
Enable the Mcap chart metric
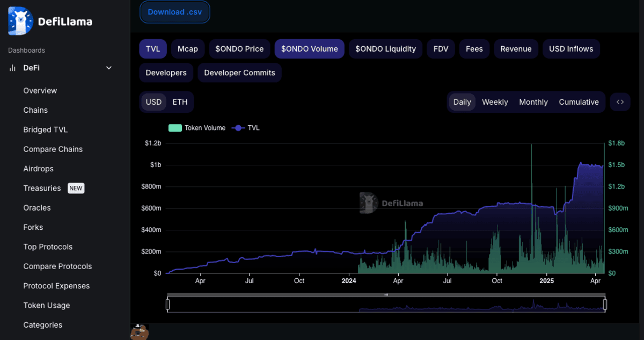point(188,49)
